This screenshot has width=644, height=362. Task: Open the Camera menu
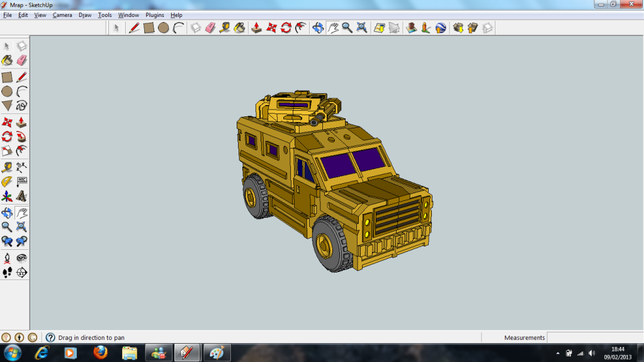[x=62, y=15]
